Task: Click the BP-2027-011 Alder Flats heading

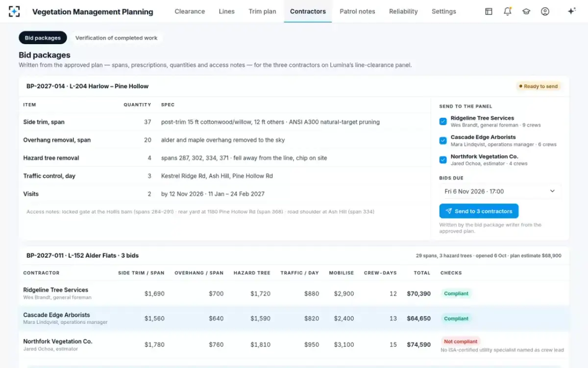Action: [x=82, y=256]
